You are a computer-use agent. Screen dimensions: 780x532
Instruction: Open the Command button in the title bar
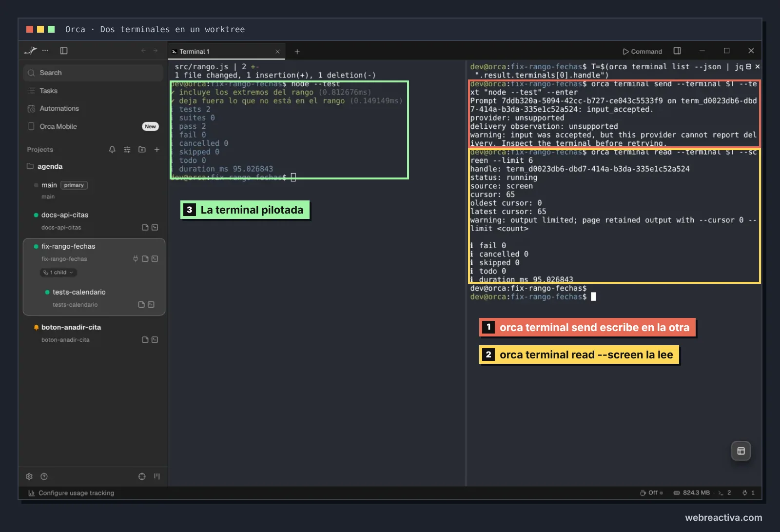click(x=642, y=51)
